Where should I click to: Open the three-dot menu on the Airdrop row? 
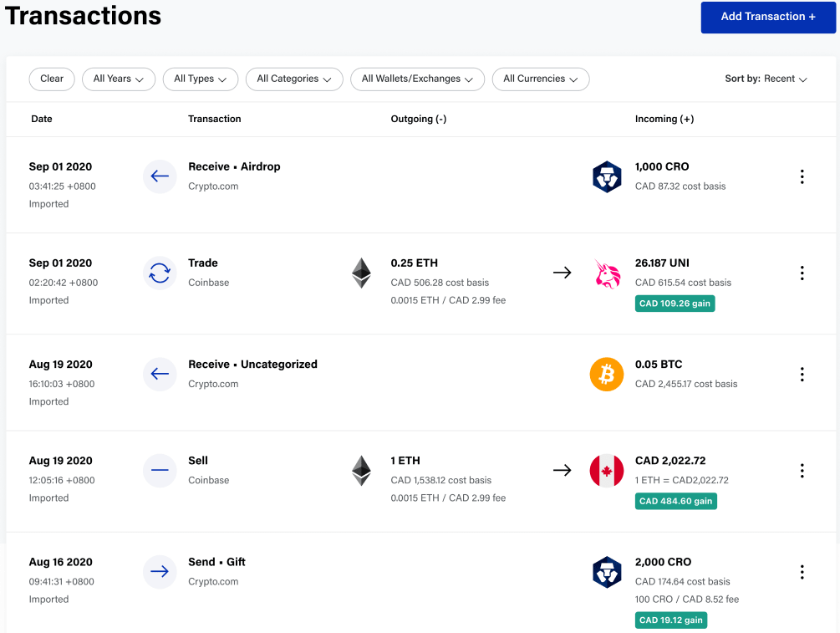tap(802, 176)
